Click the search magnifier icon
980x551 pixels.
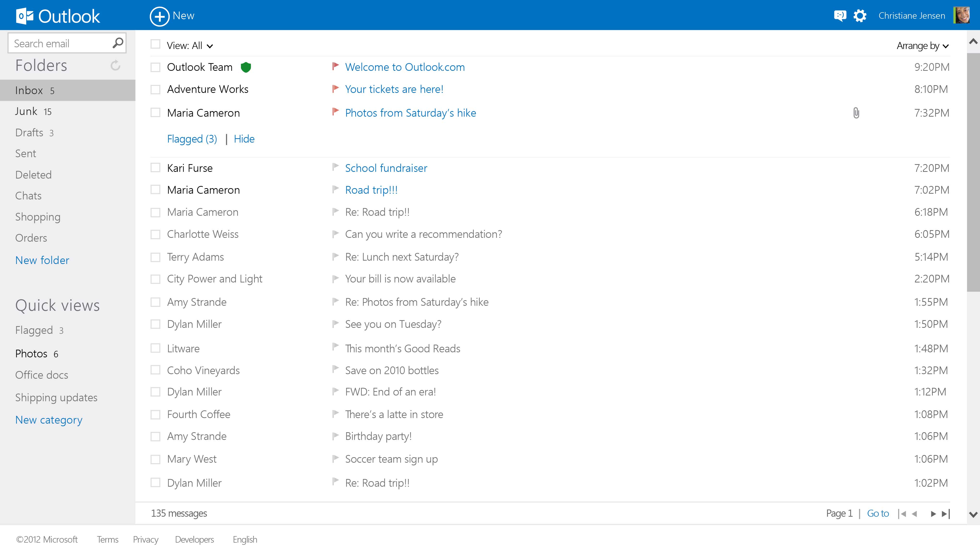click(x=118, y=43)
